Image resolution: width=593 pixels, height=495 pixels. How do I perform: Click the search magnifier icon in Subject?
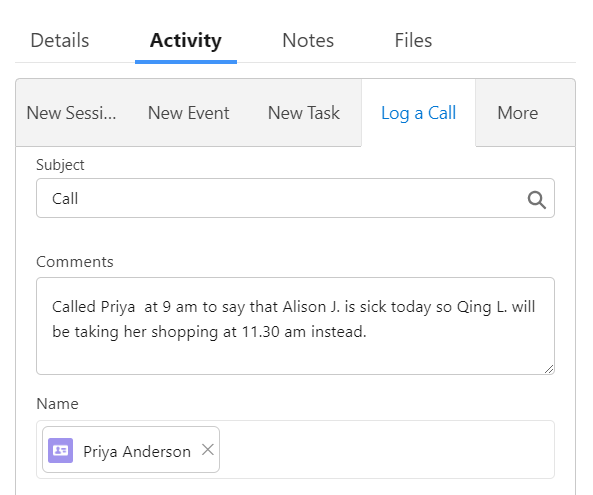(x=536, y=200)
